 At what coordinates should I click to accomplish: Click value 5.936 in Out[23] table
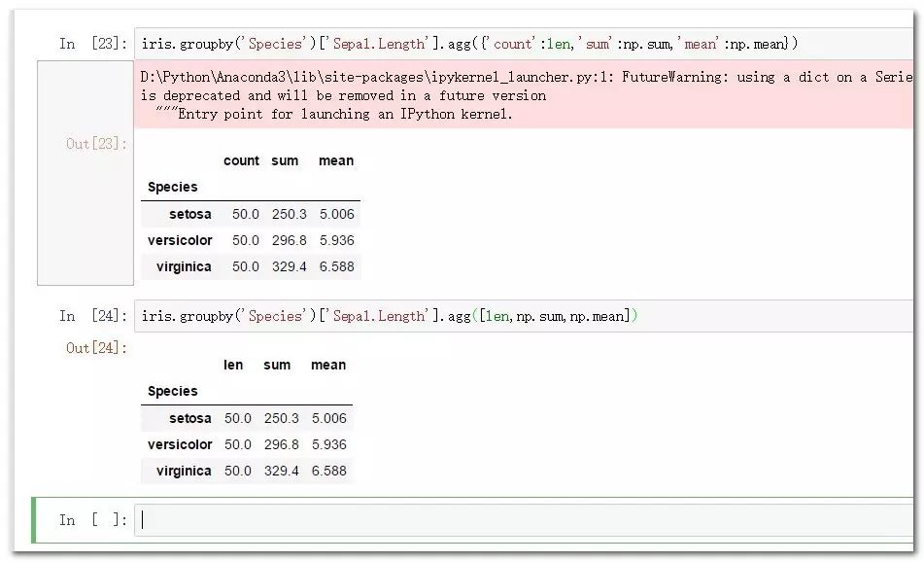(x=336, y=240)
